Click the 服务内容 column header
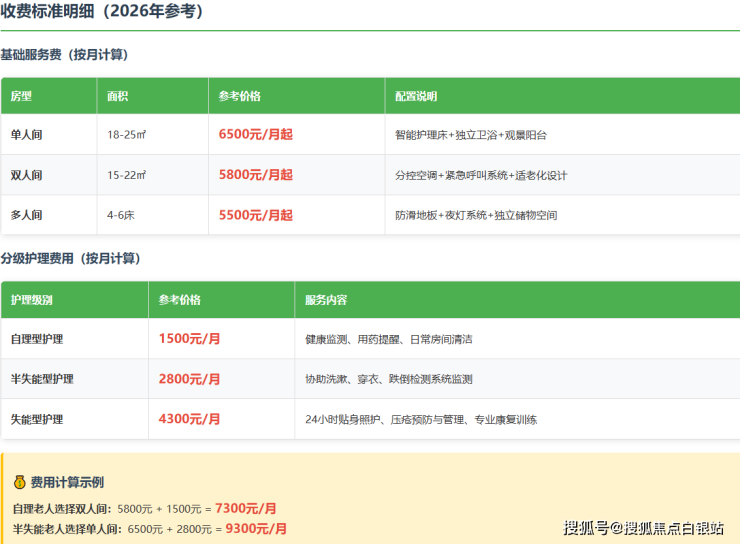This screenshot has height=544, width=740. [326, 300]
